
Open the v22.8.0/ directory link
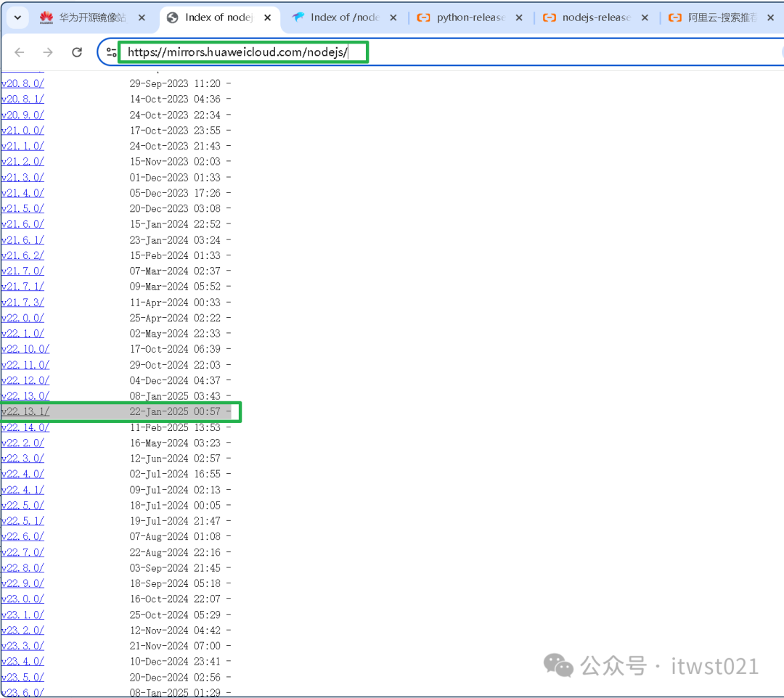pyautogui.click(x=23, y=567)
